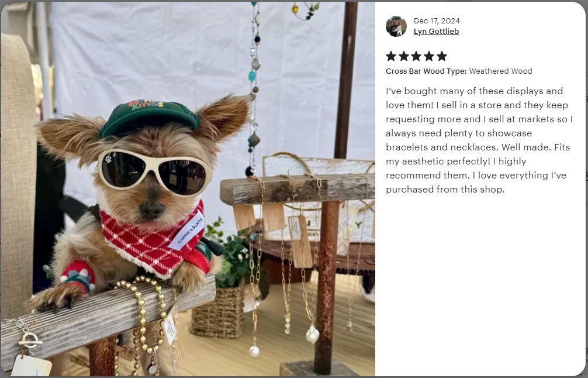This screenshot has height=378, width=588.
Task: Click the Dec 17, 2024 review date
Action: click(437, 20)
